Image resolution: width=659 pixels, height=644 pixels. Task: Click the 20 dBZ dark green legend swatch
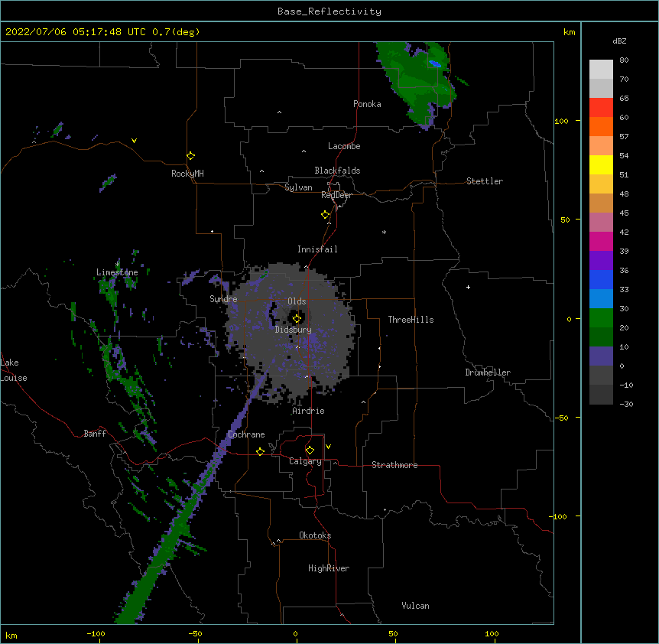pos(601,337)
